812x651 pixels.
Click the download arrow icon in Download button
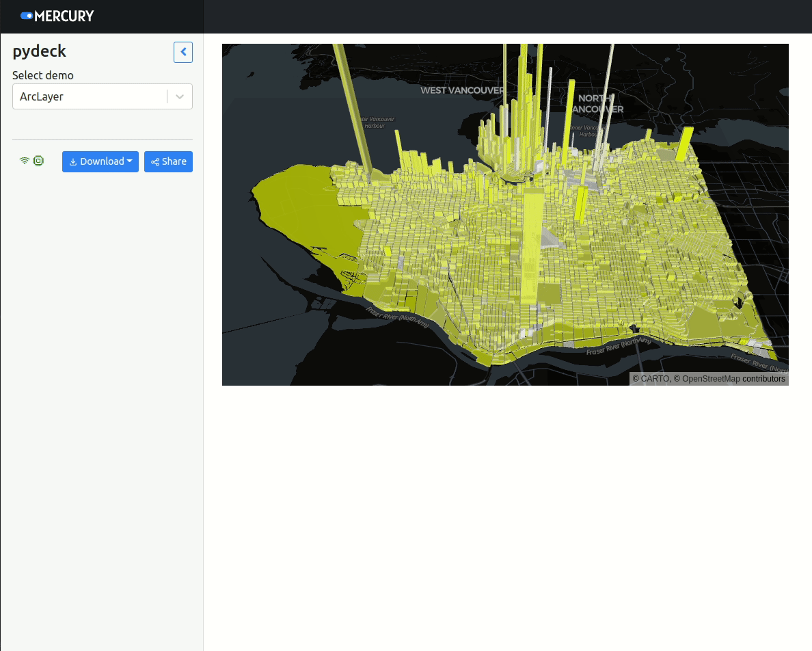pyautogui.click(x=73, y=162)
